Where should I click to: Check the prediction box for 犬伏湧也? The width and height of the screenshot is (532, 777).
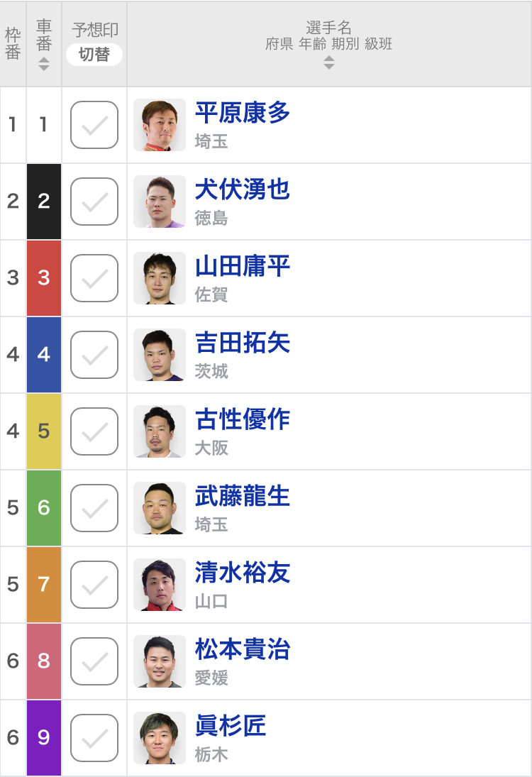pyautogui.click(x=94, y=202)
